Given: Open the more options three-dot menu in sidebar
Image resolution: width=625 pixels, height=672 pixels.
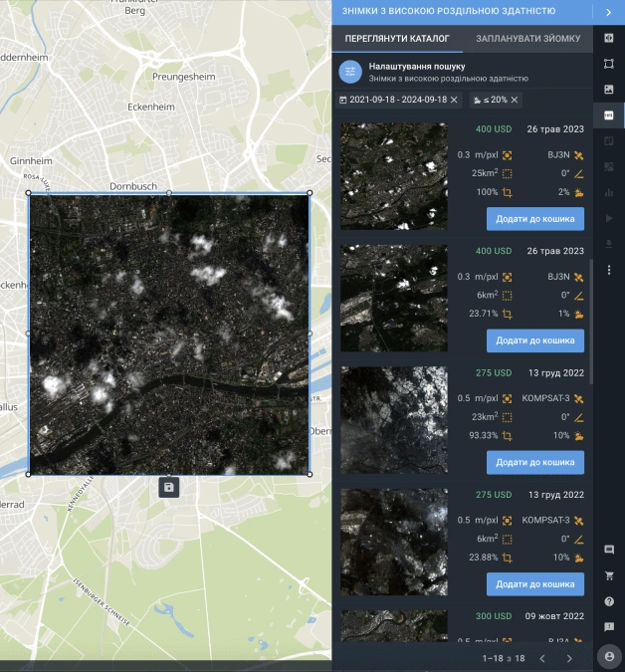Looking at the screenshot, I should pyautogui.click(x=609, y=270).
